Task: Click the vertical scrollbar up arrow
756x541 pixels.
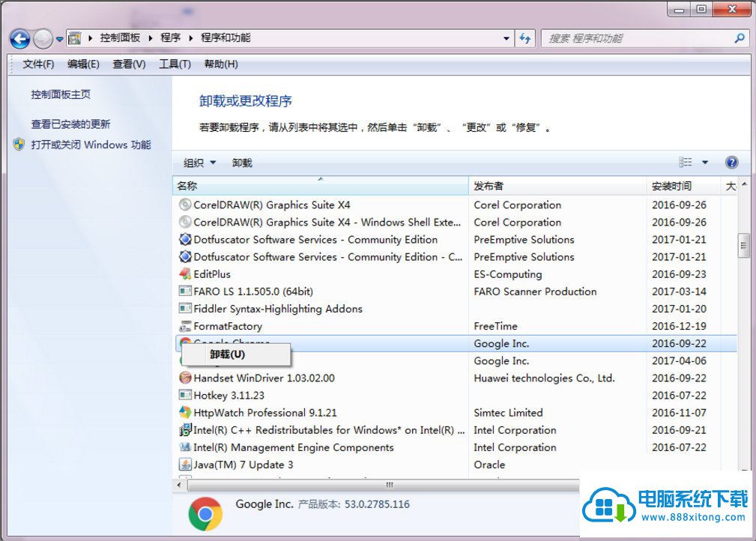Action: pyautogui.click(x=743, y=184)
